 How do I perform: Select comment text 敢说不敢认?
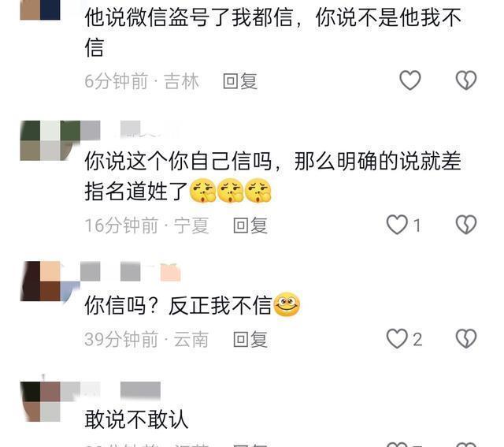136,419
